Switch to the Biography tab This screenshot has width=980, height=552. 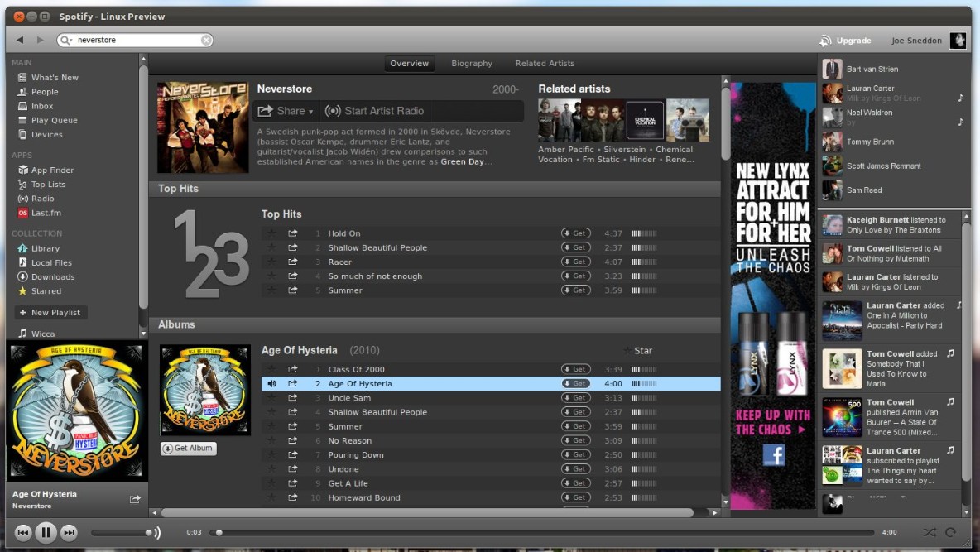pyautogui.click(x=472, y=63)
